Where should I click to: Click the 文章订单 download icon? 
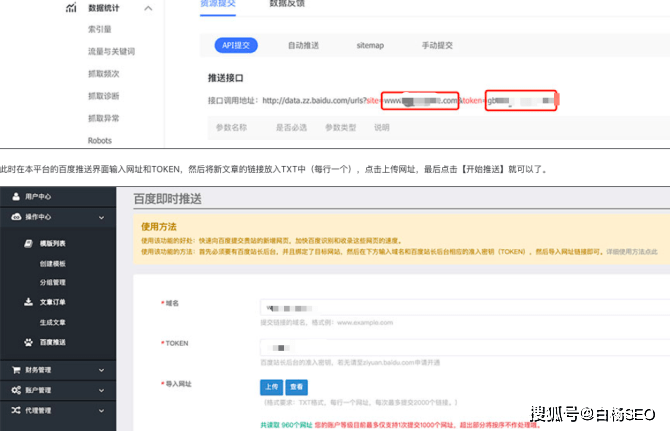tap(28, 302)
